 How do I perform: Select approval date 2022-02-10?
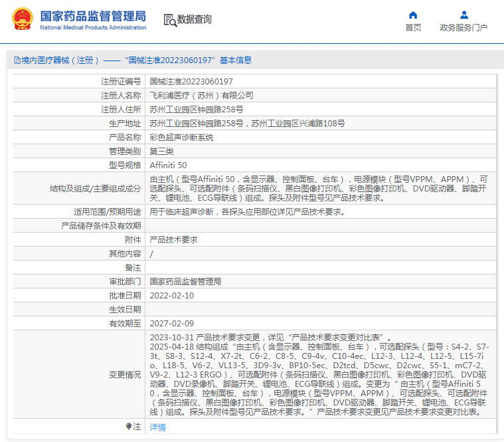171,296
